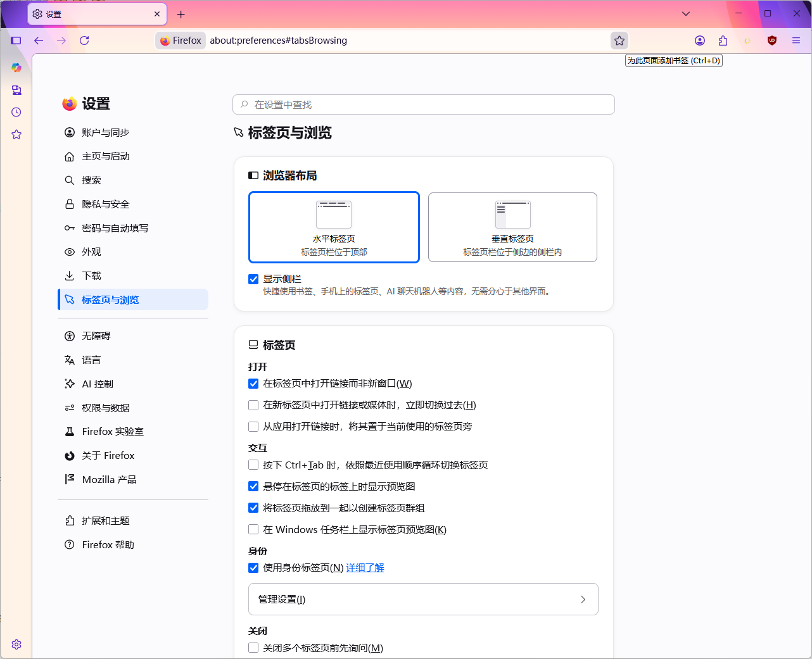This screenshot has width=812, height=659.
Task: Open 无障碍 settings category
Action: point(133,336)
